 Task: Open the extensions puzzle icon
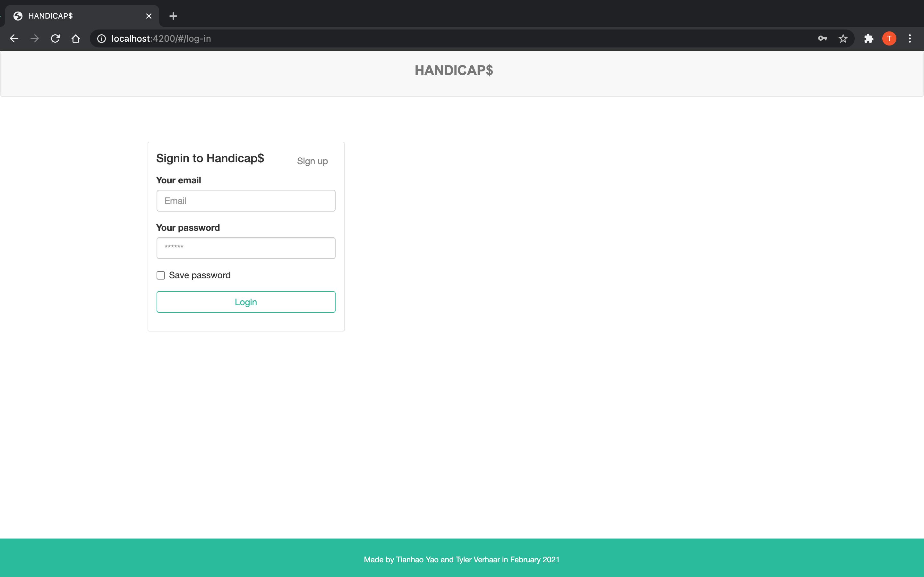coord(868,38)
